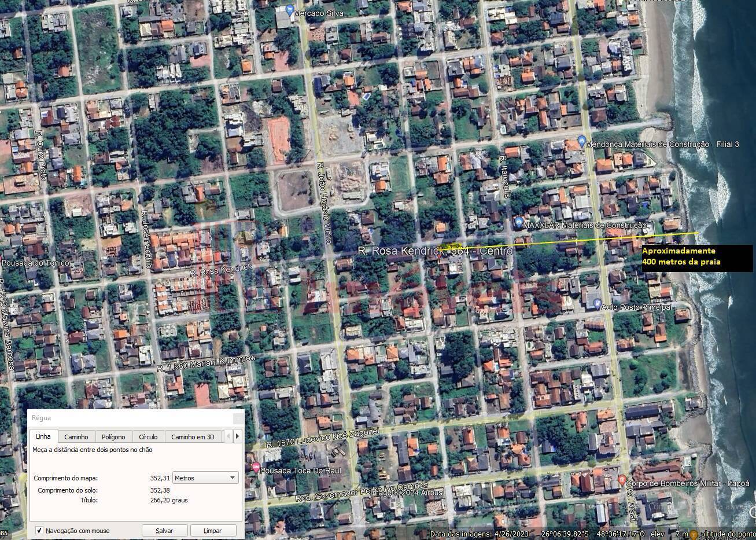This screenshot has height=540, width=756.
Task: Open the Caminho em 3D tab
Action: 193,437
